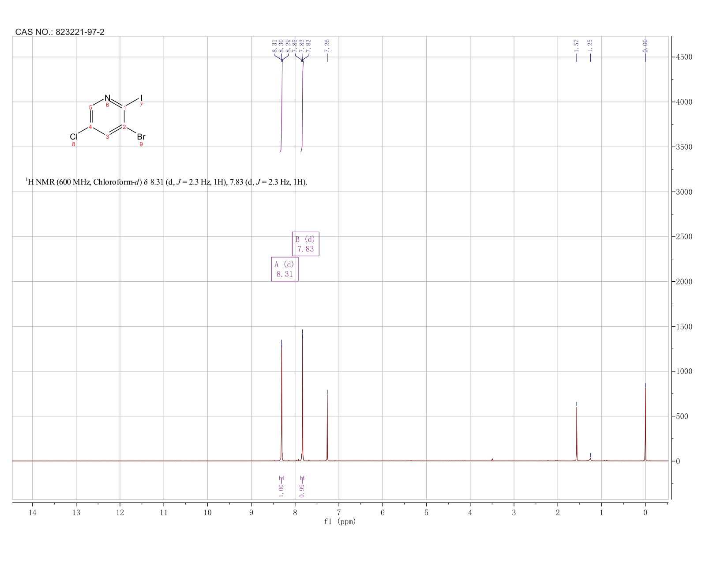Click the 500 intensity axis label

click(681, 416)
